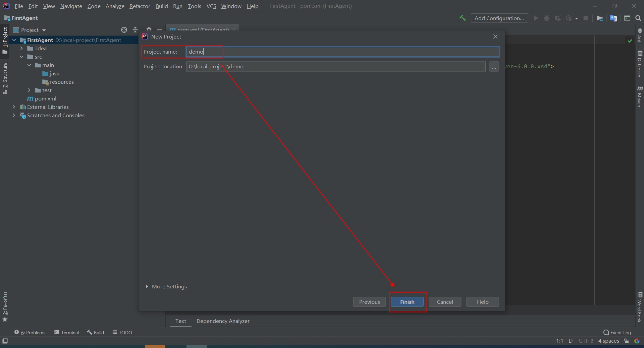Open the Build tool tab at bottom
644x348 pixels.
pos(96,332)
